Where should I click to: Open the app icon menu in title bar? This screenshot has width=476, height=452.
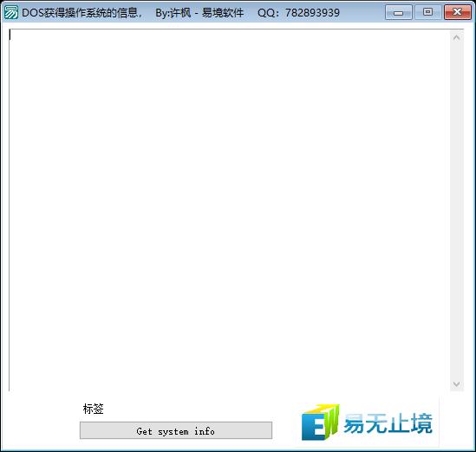tap(11, 12)
